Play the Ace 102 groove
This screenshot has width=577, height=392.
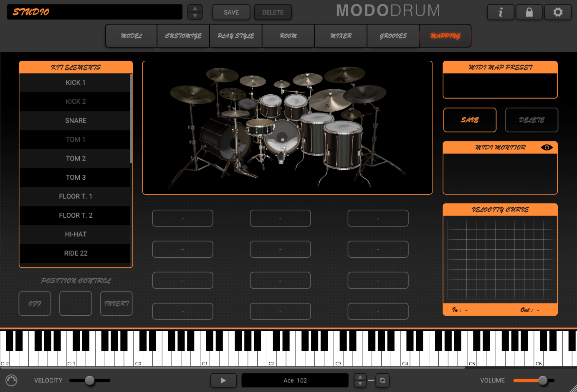223,380
